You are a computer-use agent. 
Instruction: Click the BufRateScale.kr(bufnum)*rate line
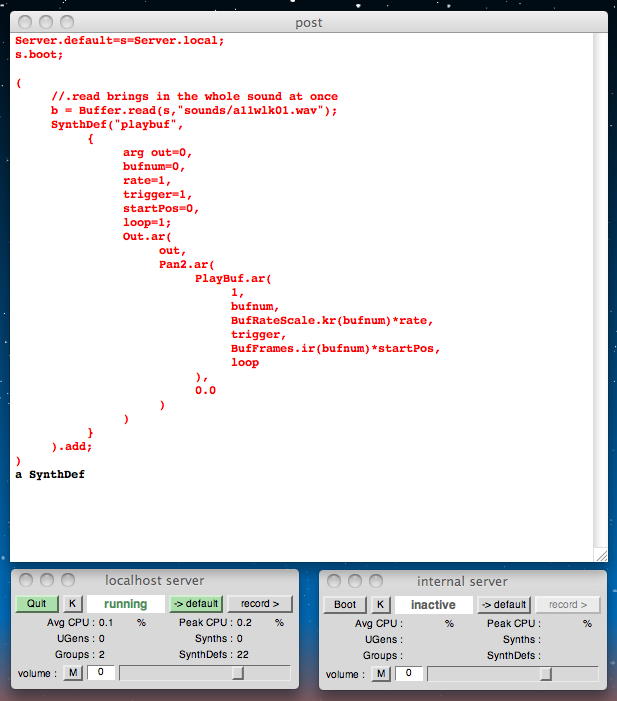coord(332,321)
